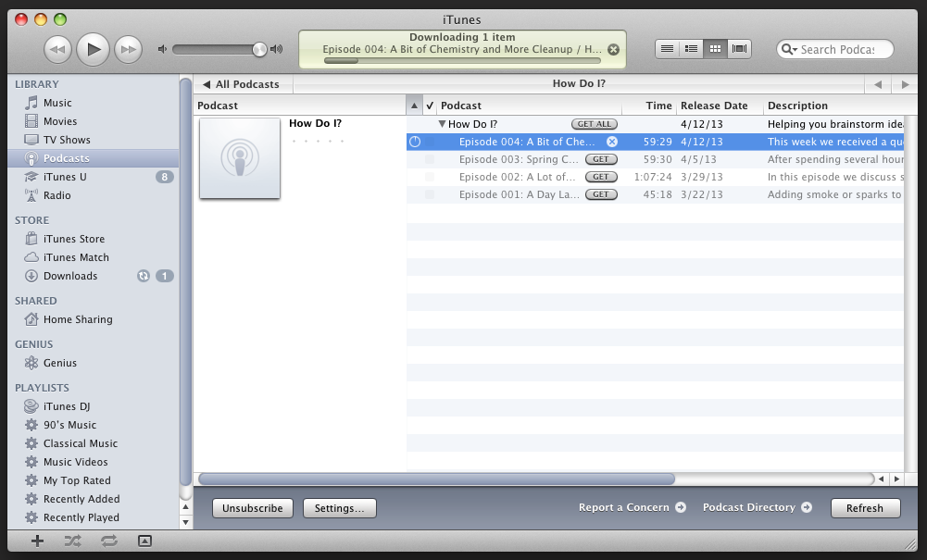The image size is (927, 560).
Task: Click the Search Podcasts field
Action: 834,50
